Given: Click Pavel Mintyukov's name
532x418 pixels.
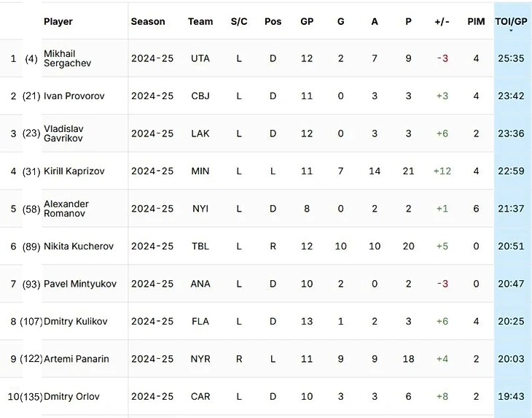Looking at the screenshot, I should point(80,284).
